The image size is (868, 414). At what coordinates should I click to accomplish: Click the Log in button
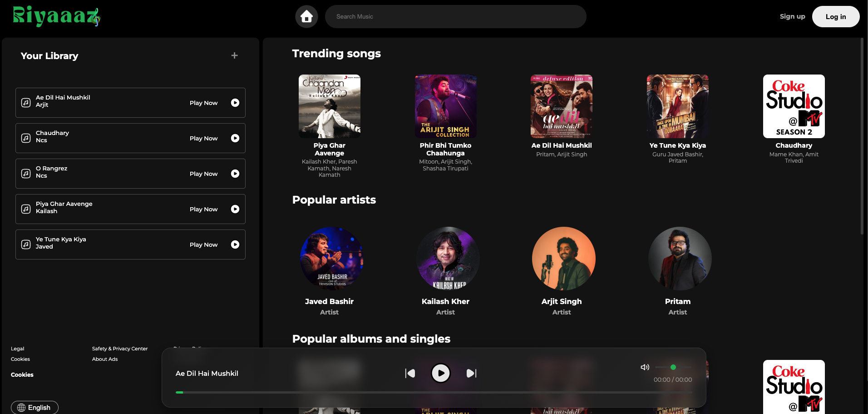835,17
